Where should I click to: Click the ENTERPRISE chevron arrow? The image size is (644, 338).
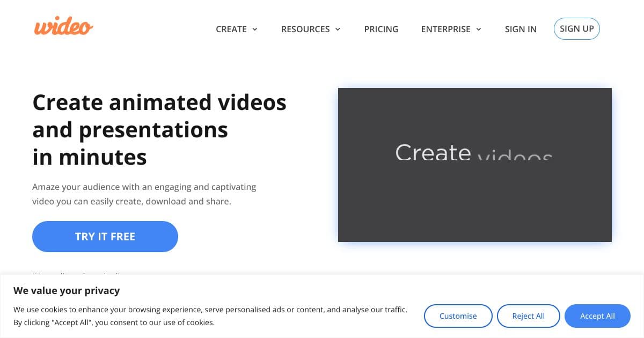(479, 30)
